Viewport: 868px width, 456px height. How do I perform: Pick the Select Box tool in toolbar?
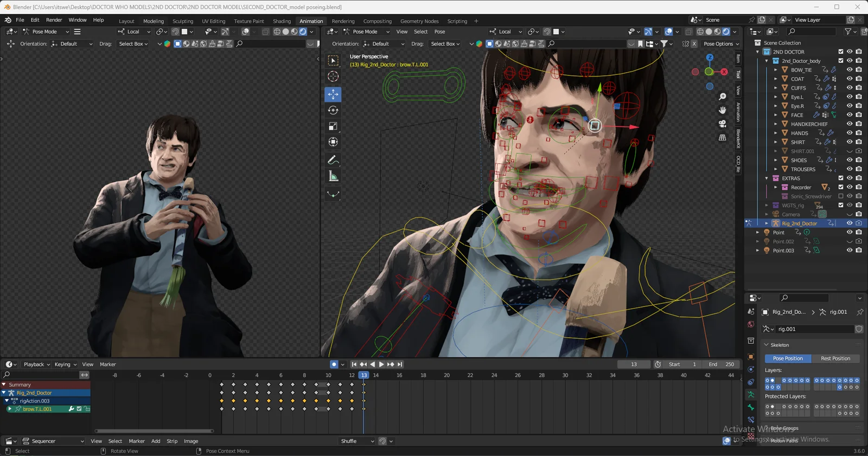[x=333, y=61]
